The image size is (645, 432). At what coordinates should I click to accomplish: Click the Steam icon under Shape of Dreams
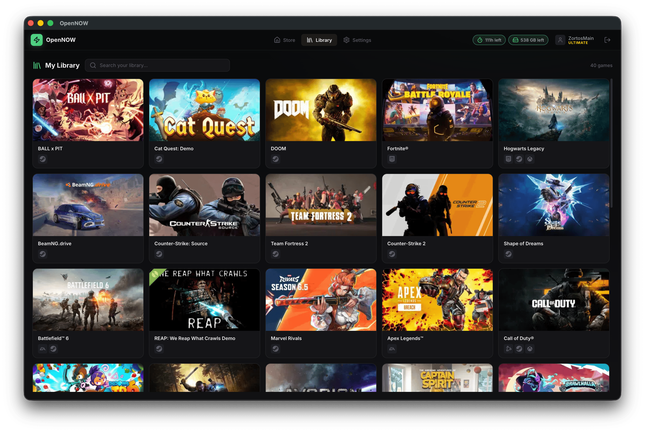(x=508, y=254)
